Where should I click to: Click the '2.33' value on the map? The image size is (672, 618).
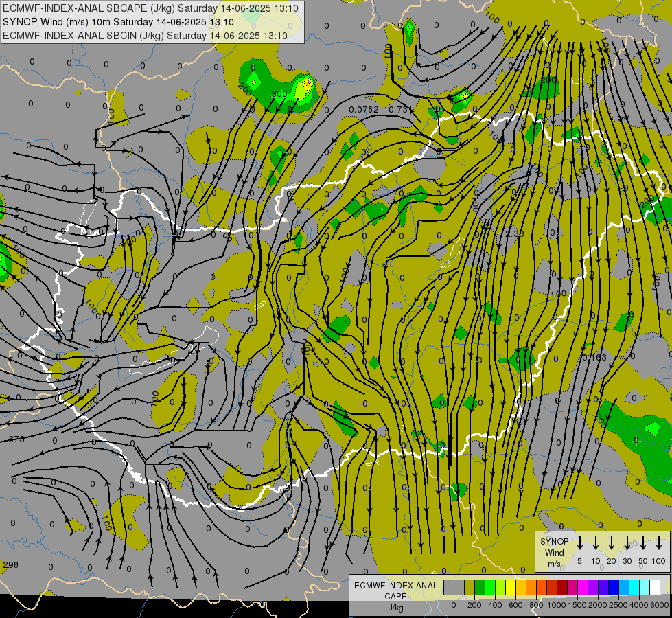(515, 233)
